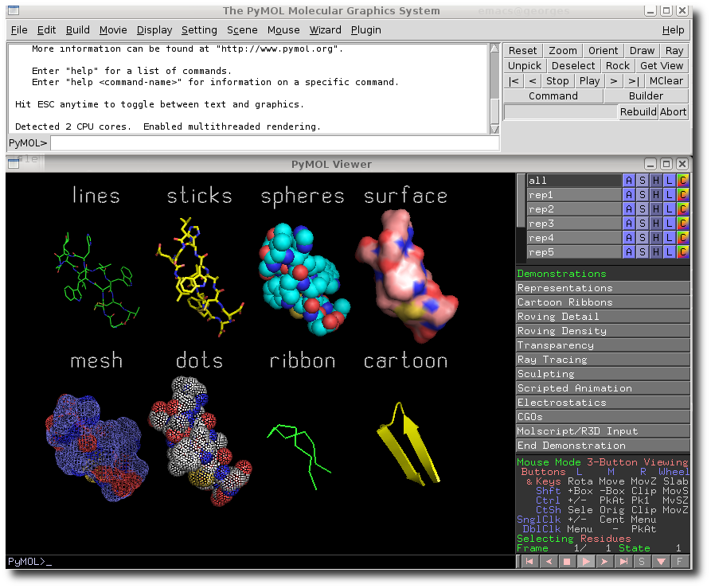
Task: Click the PyMOL command input field
Action: (x=274, y=143)
